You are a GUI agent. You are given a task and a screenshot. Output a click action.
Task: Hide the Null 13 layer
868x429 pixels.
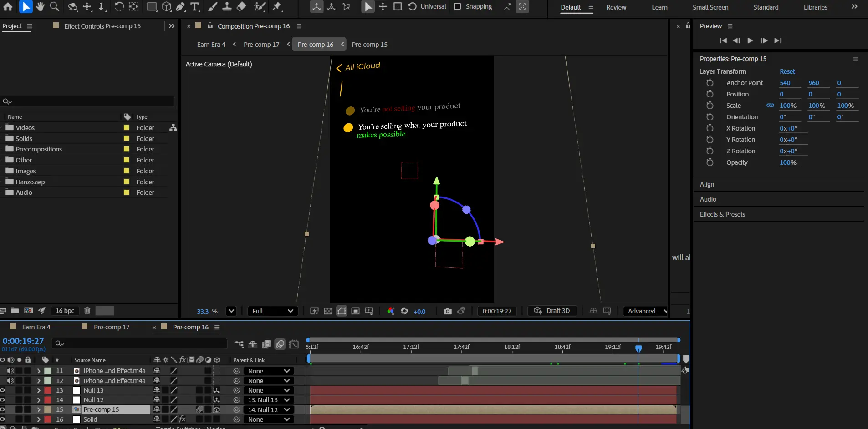pos(3,390)
